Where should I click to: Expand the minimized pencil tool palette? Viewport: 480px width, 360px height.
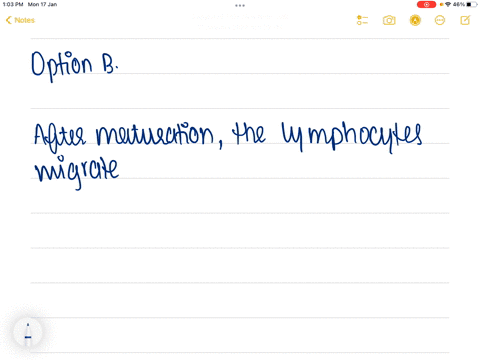[x=28, y=333]
